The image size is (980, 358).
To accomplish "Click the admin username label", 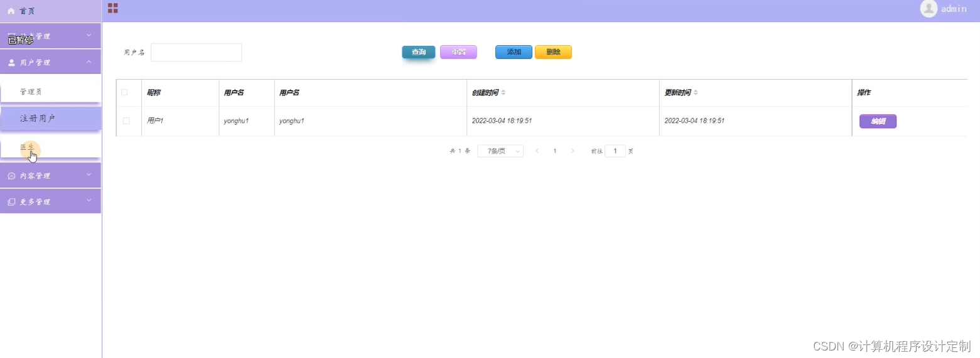I will (x=954, y=9).
